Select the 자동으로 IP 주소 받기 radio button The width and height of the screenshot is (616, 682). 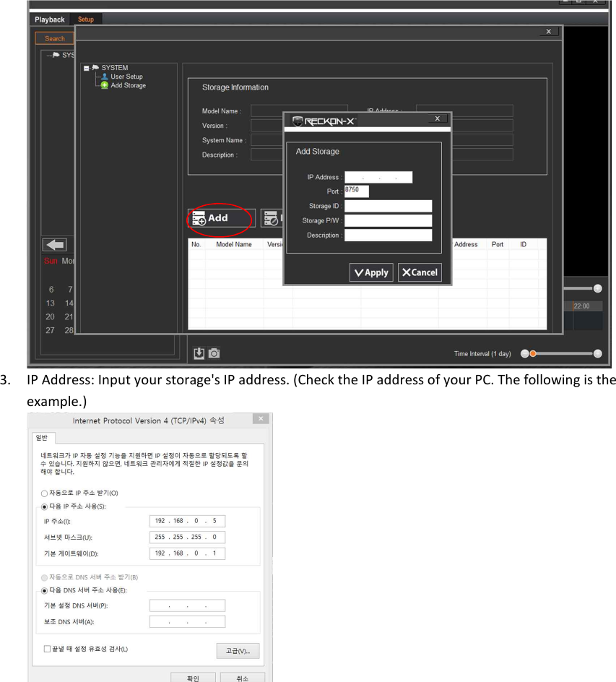pos(43,493)
